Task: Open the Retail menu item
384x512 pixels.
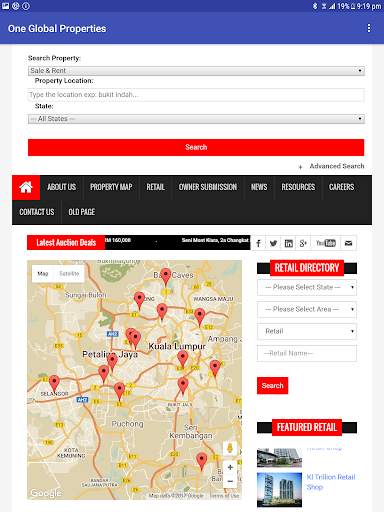Action: [x=156, y=187]
